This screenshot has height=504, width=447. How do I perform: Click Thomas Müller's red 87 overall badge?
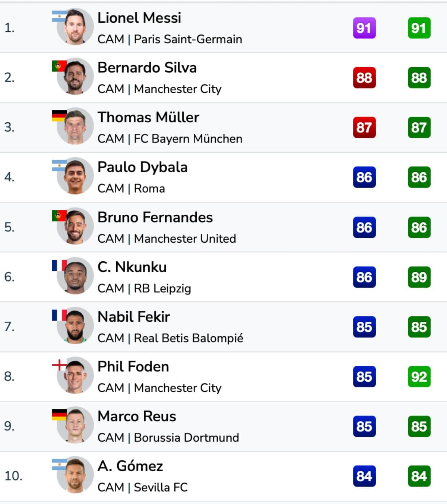click(364, 127)
